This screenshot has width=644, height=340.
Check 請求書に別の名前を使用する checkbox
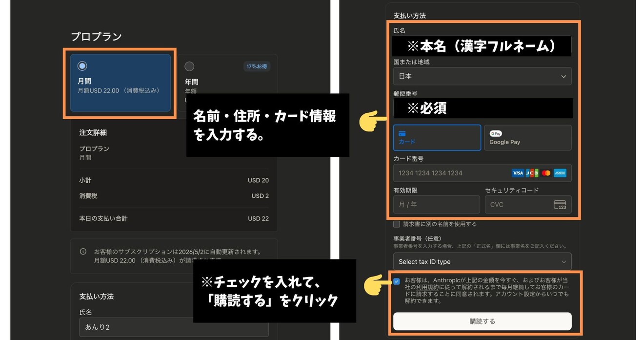click(x=397, y=224)
